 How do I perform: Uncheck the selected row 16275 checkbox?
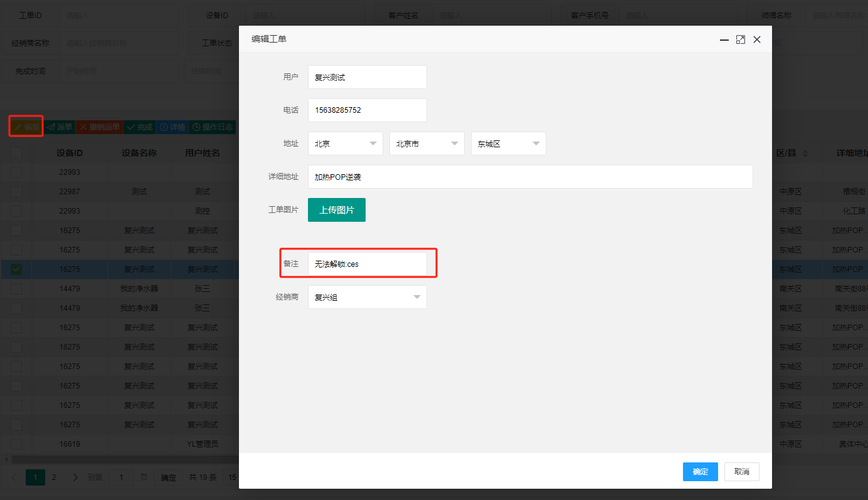point(16,269)
